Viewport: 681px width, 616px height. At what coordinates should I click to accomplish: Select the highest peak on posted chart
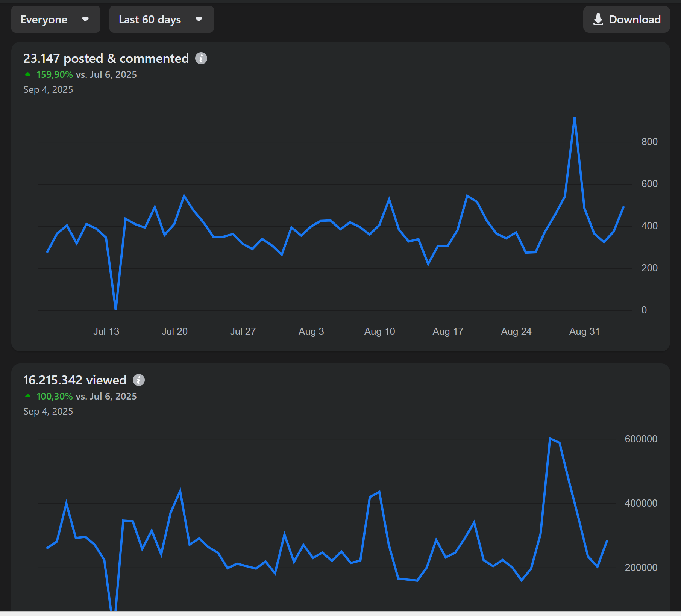click(x=575, y=118)
